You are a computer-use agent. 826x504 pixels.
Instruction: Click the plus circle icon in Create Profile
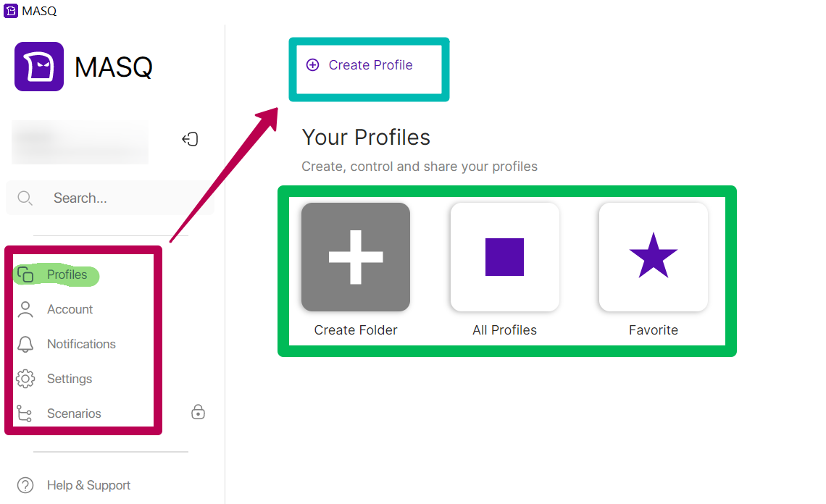[313, 64]
